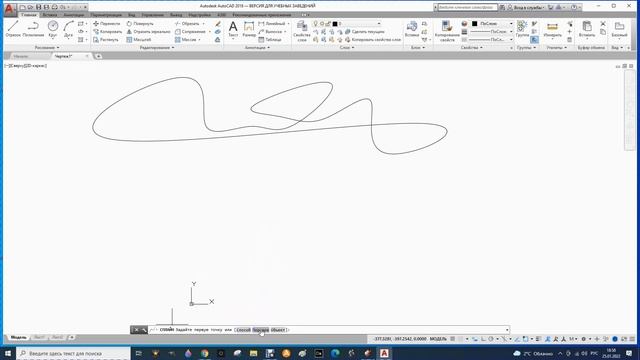Open the Главная ribbon tab

click(29, 15)
